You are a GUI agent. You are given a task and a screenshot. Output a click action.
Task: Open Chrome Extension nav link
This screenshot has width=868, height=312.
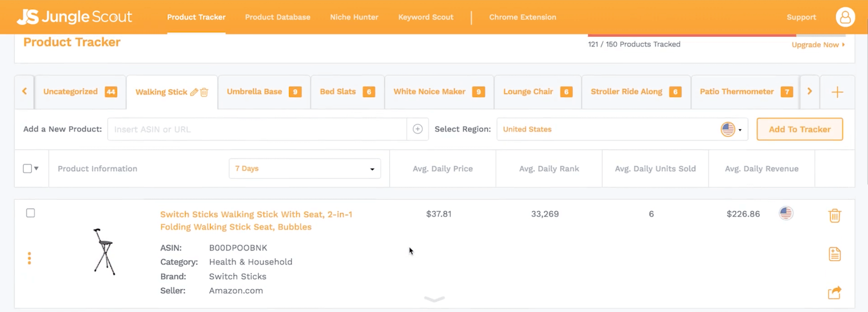click(522, 17)
